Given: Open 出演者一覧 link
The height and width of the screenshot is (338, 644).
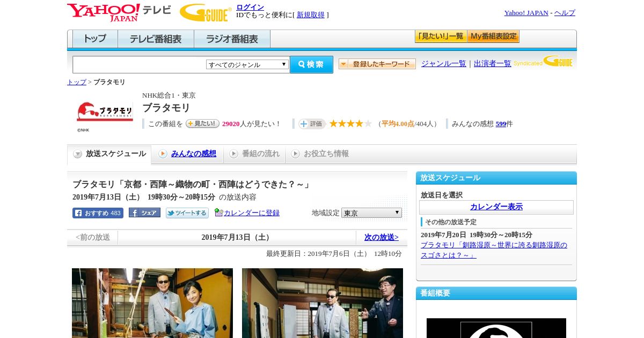Looking at the screenshot, I should click(x=493, y=63).
